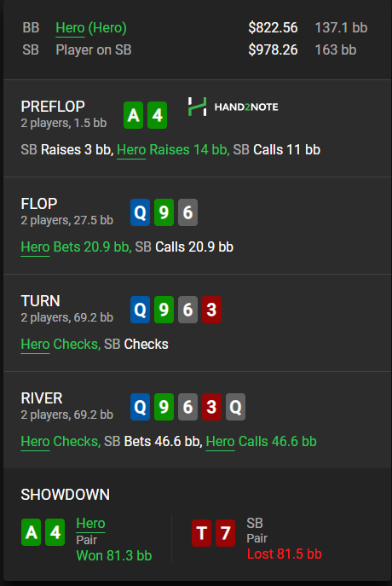Click the blue Queen flop card
This screenshot has height=586, width=392.
(140, 212)
